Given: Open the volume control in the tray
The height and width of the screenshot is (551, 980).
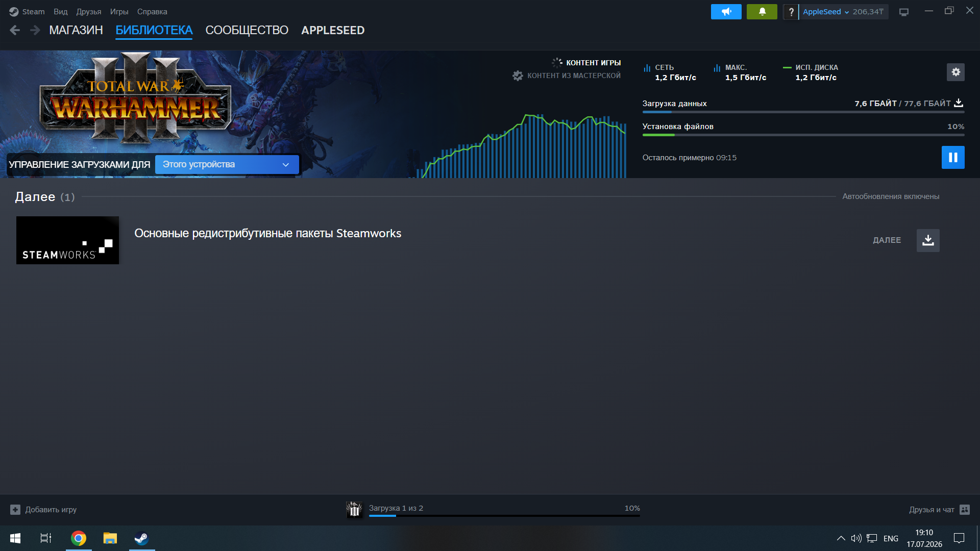Looking at the screenshot, I should [x=856, y=538].
